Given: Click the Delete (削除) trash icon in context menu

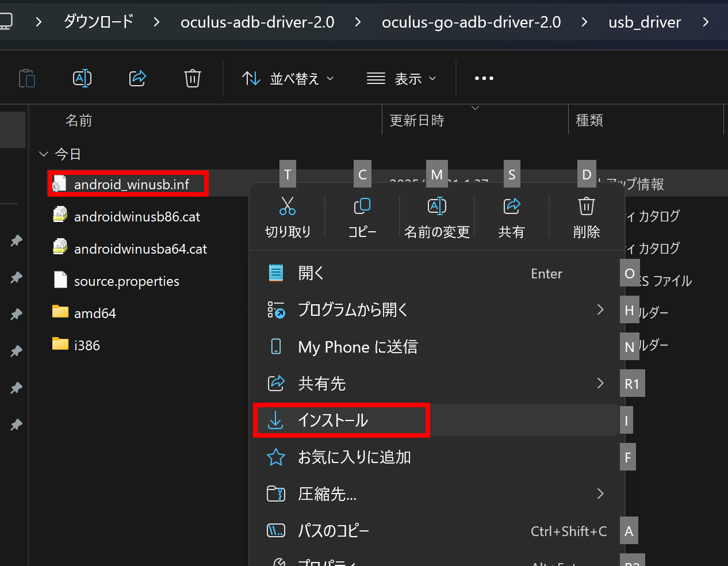Looking at the screenshot, I should (586, 206).
